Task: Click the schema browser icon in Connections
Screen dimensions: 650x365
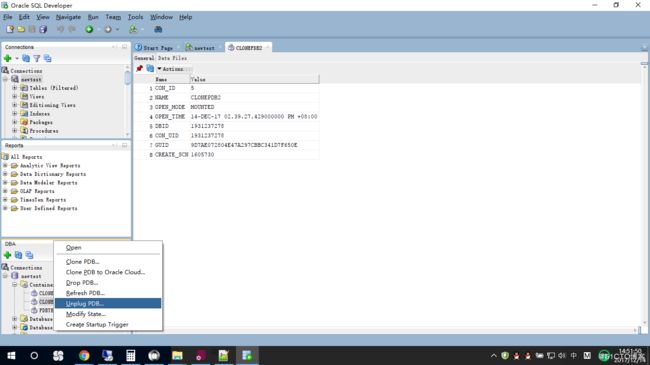Action: [48, 58]
